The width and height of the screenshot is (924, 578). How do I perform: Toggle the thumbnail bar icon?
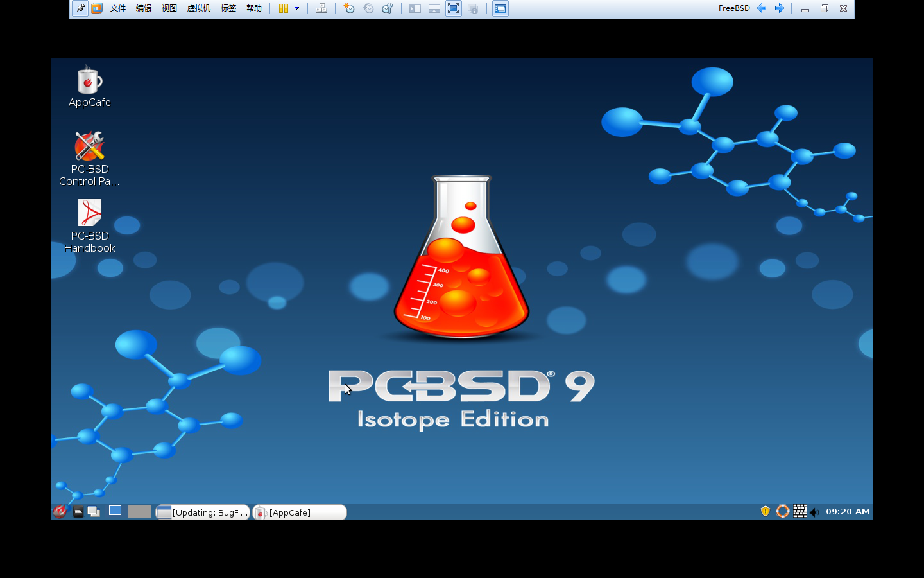point(434,8)
